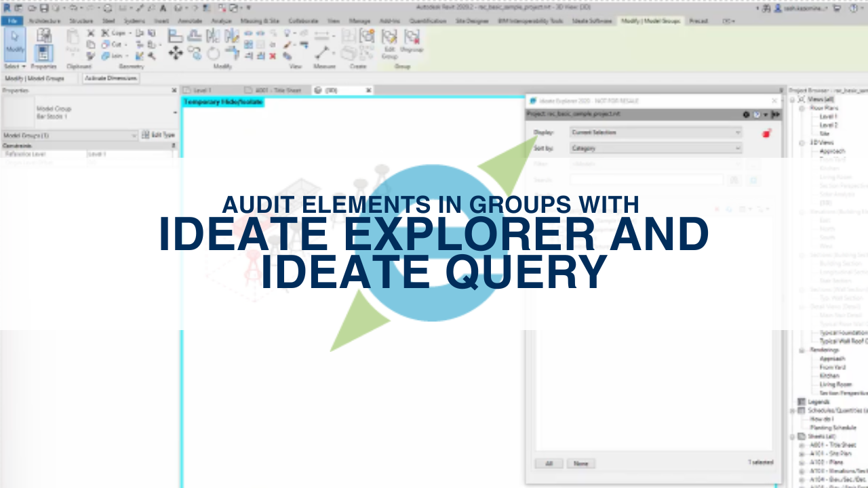The height and width of the screenshot is (488, 868).
Task: Open the Architecture ribbon tab
Action: 43,21
